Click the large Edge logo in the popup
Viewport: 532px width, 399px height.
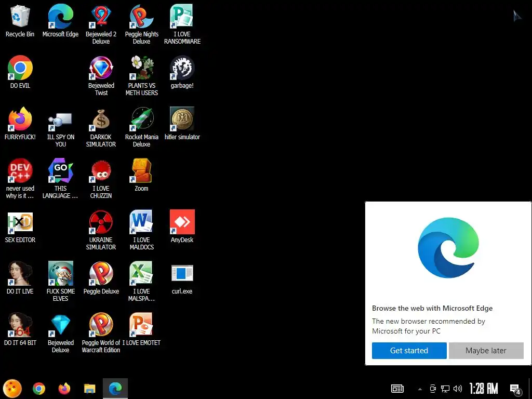click(x=448, y=248)
